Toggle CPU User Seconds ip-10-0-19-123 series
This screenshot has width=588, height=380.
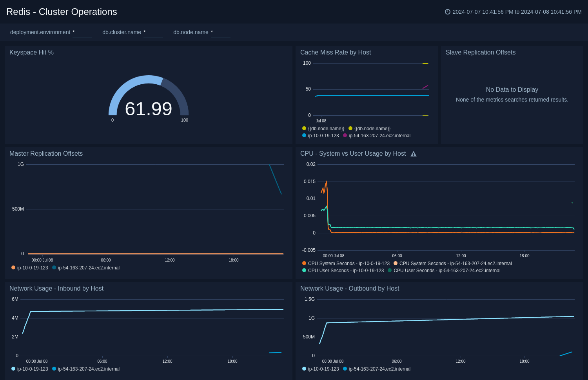[x=343, y=271]
